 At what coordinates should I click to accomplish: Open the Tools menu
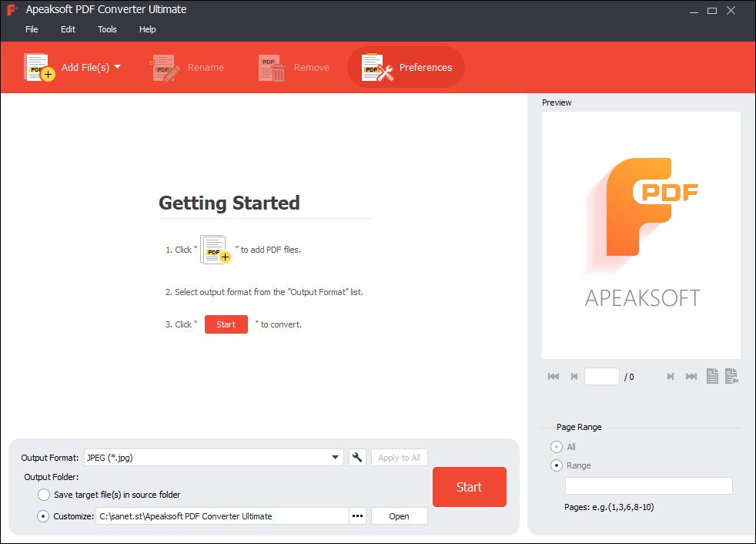coord(107,29)
